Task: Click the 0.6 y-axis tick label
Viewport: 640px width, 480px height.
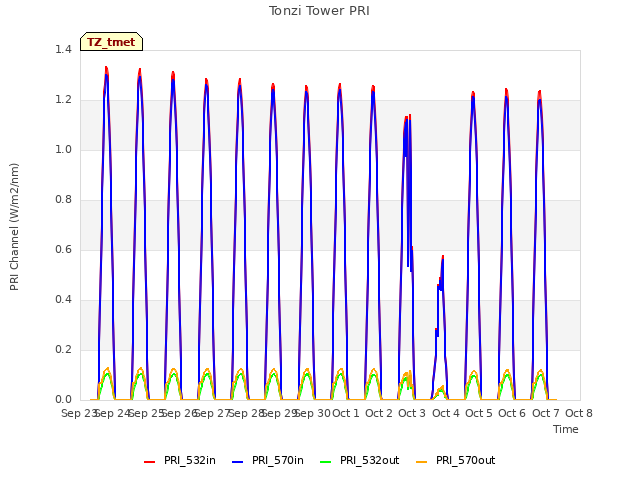Action: click(x=63, y=249)
